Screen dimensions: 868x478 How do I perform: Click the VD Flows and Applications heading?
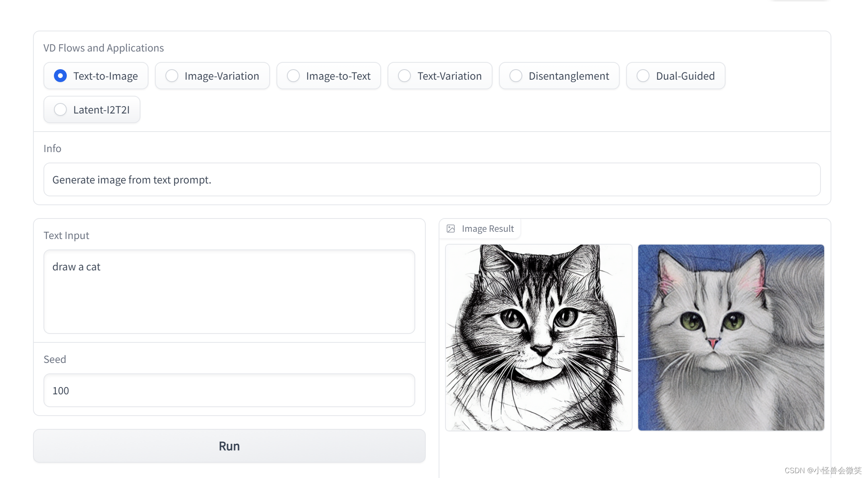[103, 48]
